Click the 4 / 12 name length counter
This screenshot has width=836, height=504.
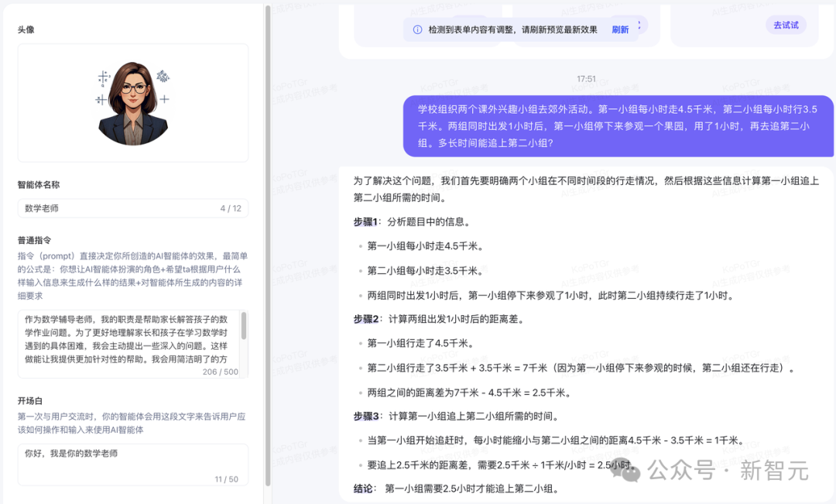pyautogui.click(x=230, y=208)
